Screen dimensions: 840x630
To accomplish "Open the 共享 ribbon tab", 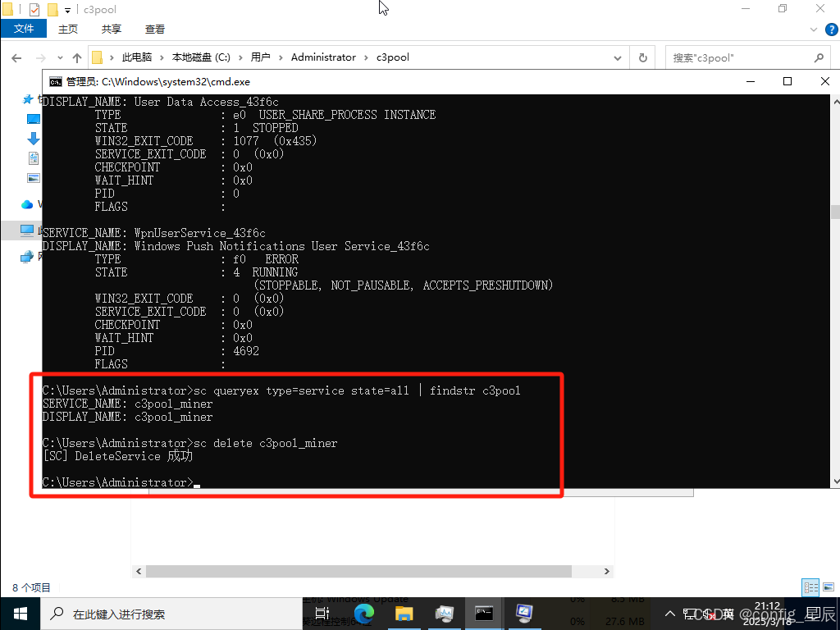I will tap(112, 29).
